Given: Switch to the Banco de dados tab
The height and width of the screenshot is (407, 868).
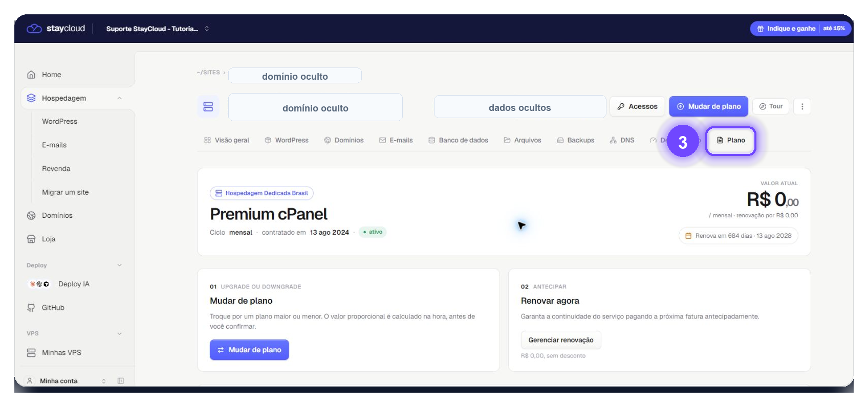Looking at the screenshot, I should point(458,140).
